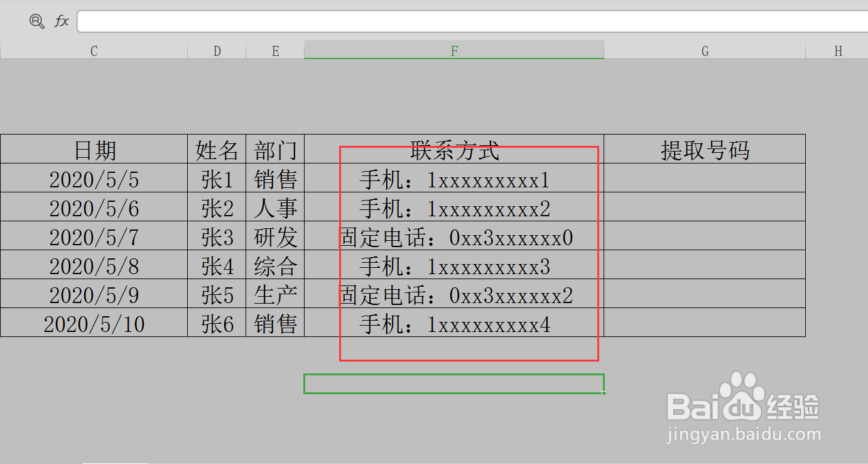Click the magnifier search icon
Viewport: 868px width, 464px height.
click(x=37, y=21)
